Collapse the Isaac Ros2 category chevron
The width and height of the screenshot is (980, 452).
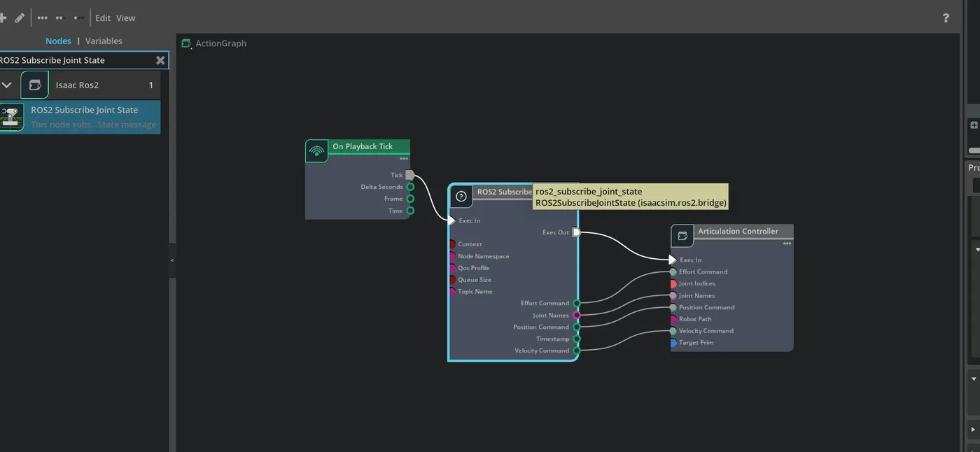7,85
